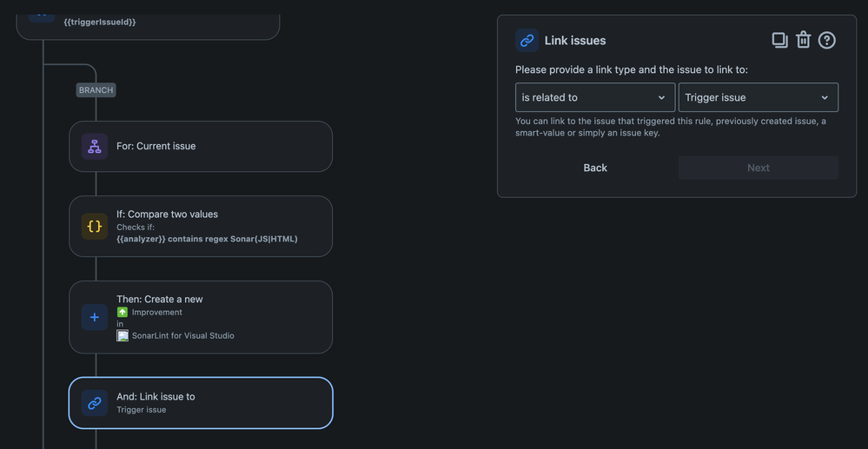Viewport: 868px width, 449px height.
Task: Click the duplicate component icon
Action: coord(779,41)
